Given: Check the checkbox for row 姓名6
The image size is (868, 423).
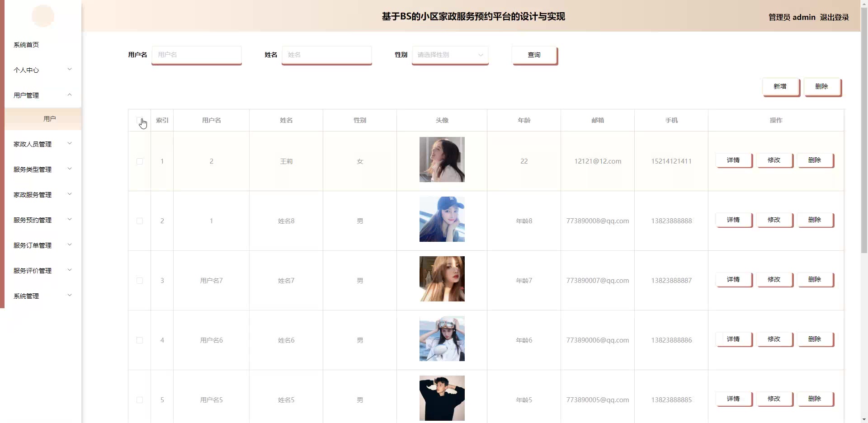Looking at the screenshot, I should click(x=140, y=340).
